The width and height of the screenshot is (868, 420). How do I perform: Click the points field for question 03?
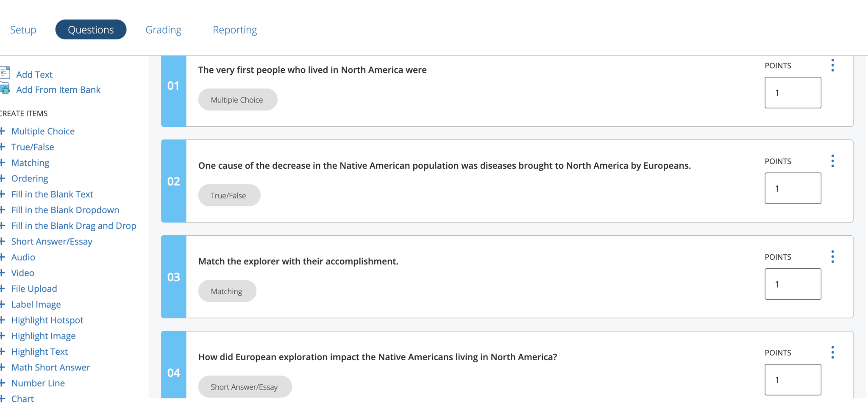(793, 284)
